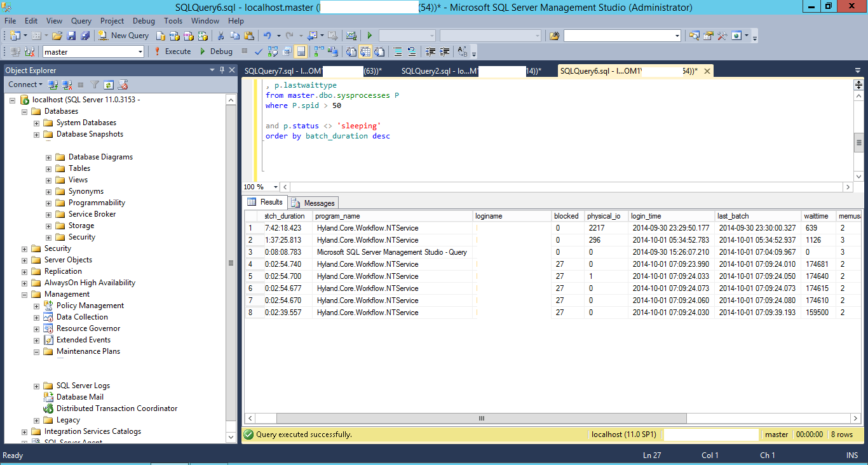
Task: Refresh Object Explorer with refresh icon
Action: (109, 84)
